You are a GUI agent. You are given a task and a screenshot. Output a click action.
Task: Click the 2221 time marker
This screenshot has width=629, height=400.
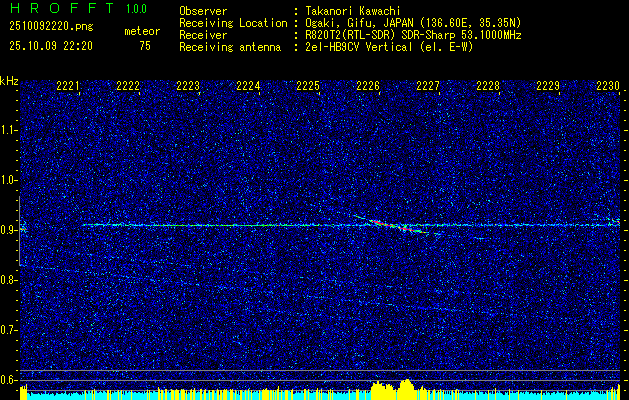[x=68, y=87]
